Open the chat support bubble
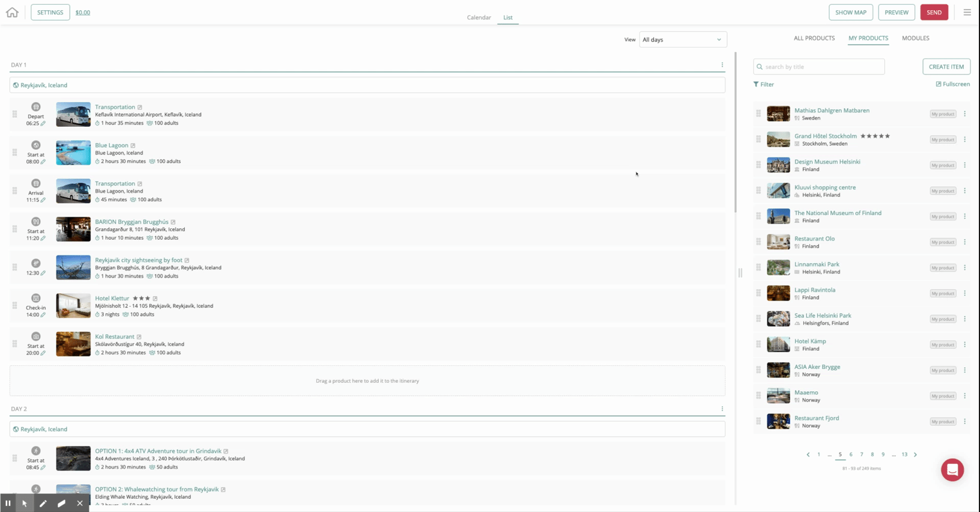This screenshot has height=512, width=980. [x=952, y=470]
